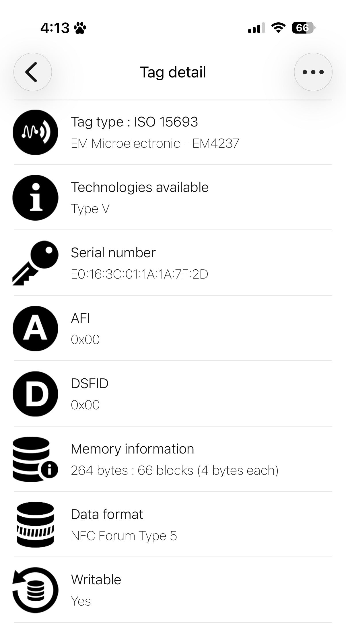
Task: Select the Writable Yes value
Action: 81,601
